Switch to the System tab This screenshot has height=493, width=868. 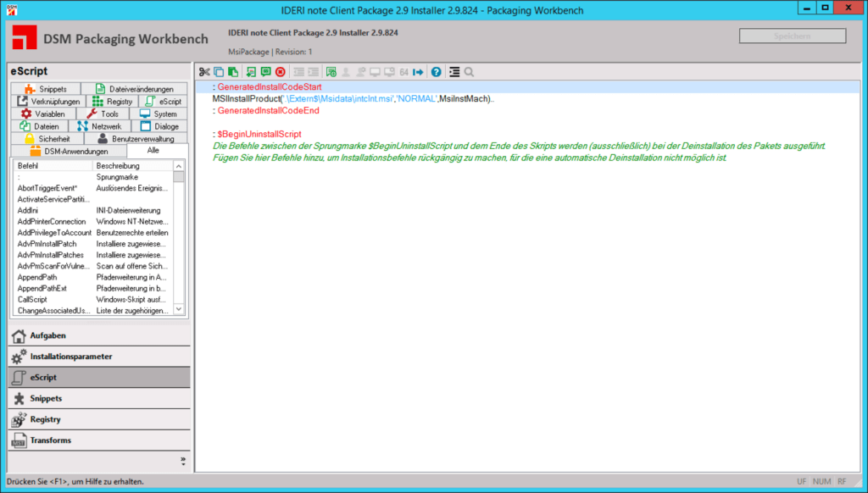pos(159,114)
